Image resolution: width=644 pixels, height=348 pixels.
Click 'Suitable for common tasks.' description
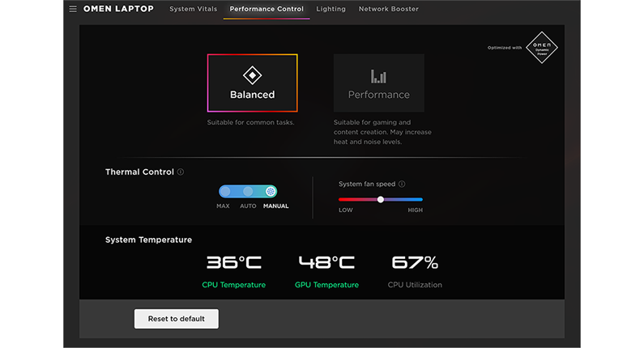pos(250,122)
